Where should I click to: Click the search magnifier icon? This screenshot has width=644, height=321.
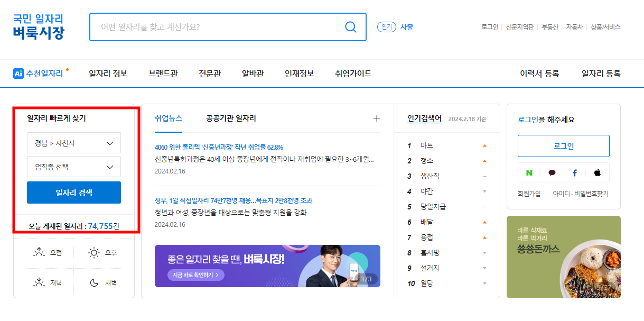(x=350, y=27)
